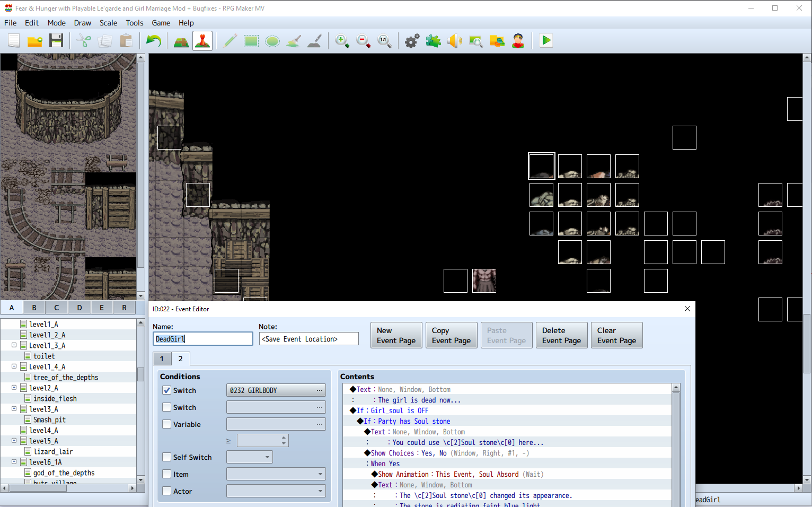Open the File menu

click(x=11, y=23)
